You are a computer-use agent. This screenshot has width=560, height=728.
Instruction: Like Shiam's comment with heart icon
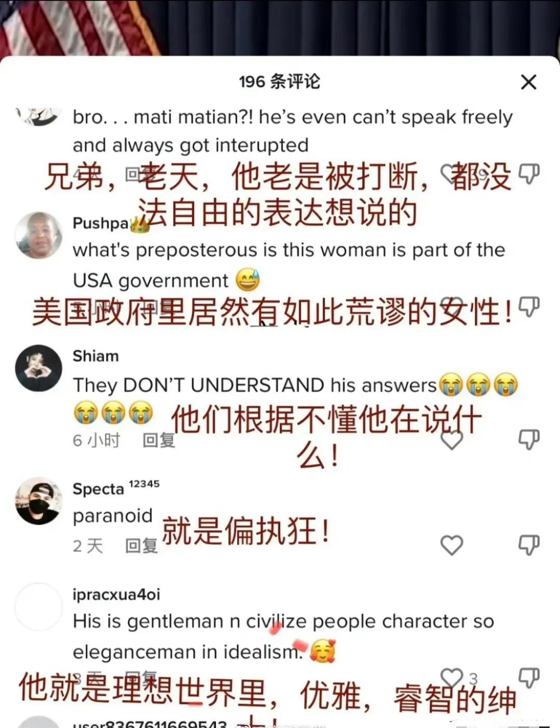coord(452,439)
